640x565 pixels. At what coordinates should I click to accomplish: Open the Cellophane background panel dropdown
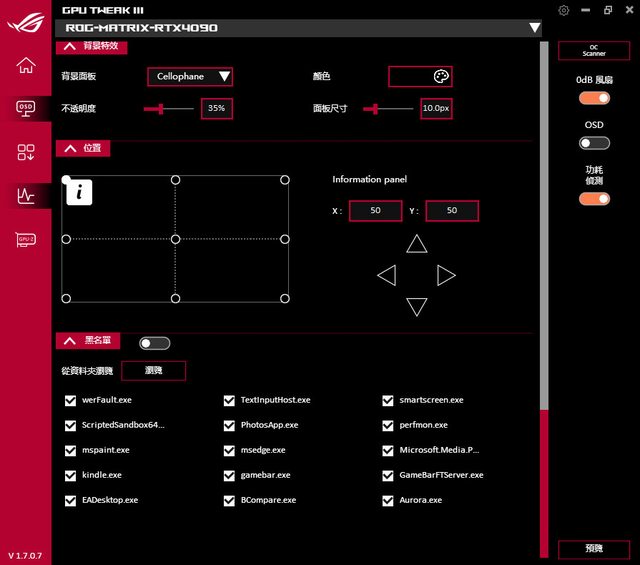coord(190,77)
